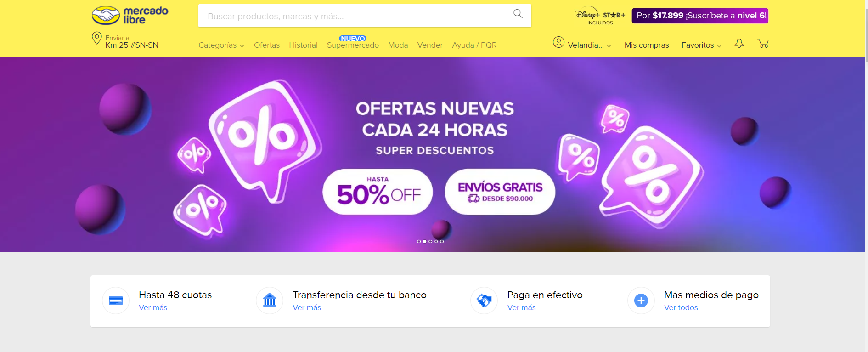Click the product search field
The height and width of the screenshot is (352, 868).
pos(351,16)
